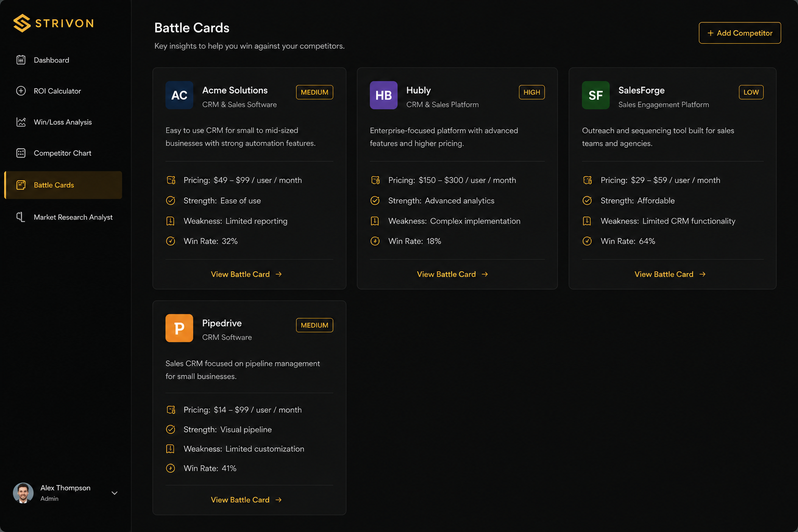Screen dimensions: 798x532
Task: Open Dashboard via its calendar icon
Action: pyautogui.click(x=21, y=60)
